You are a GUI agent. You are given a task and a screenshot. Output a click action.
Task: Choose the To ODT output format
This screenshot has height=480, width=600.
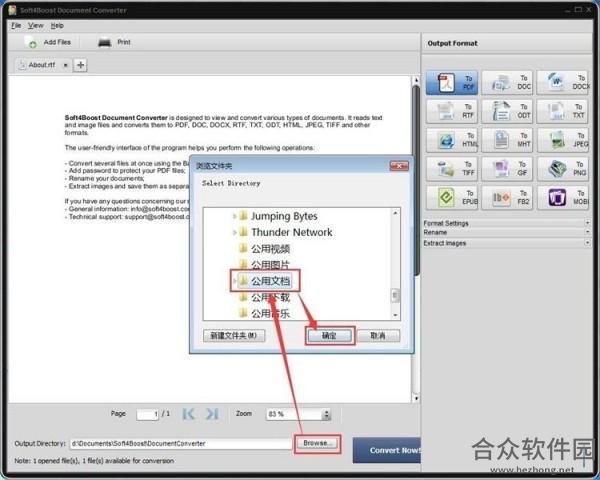[507, 111]
